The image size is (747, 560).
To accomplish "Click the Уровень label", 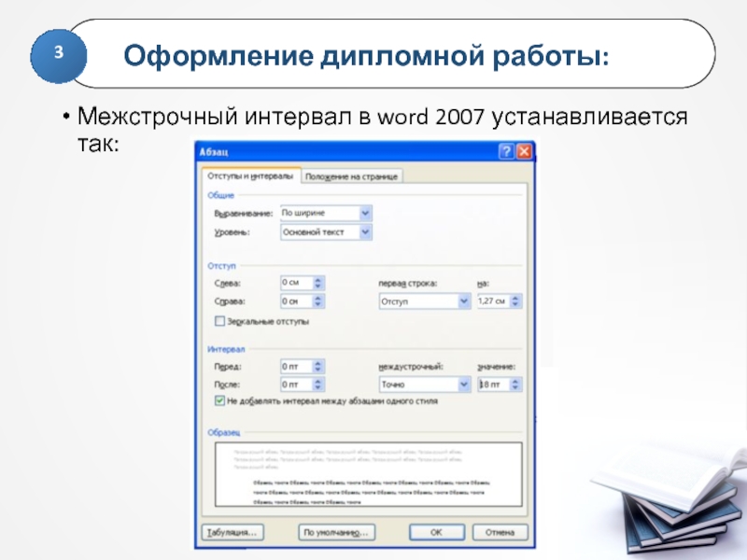I will click(x=232, y=232).
